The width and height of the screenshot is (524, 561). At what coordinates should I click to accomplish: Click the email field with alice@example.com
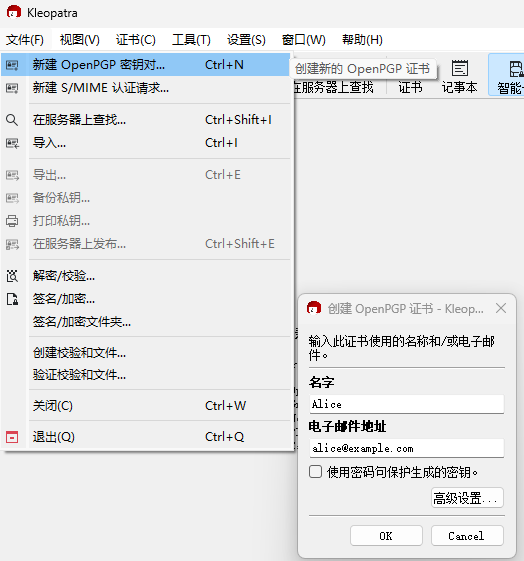407,448
